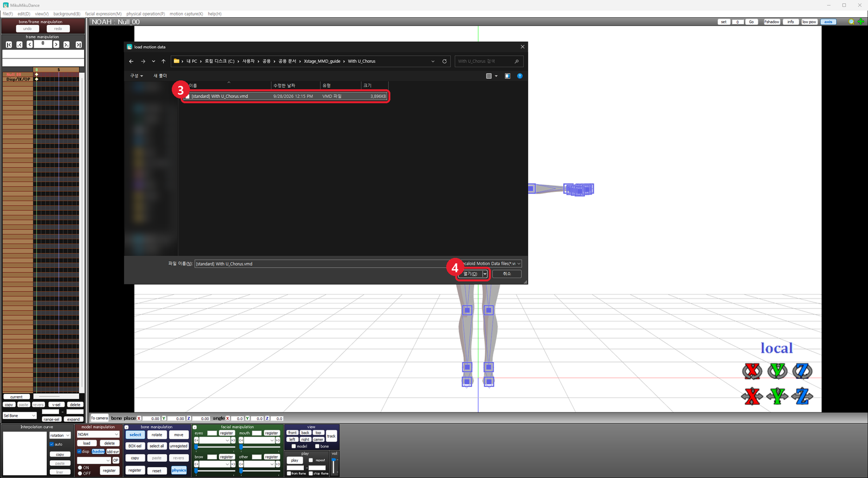Select the [standard] With U_Chorus.vmd file
Viewport: 868px width, 478px height.
coord(285,96)
